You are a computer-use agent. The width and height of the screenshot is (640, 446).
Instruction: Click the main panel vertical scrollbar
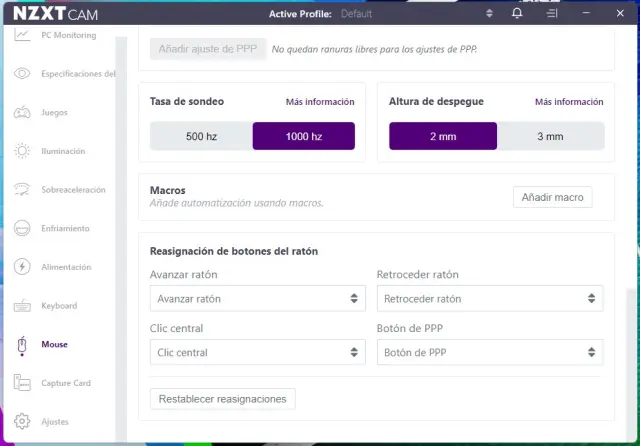pyautogui.click(x=631, y=363)
